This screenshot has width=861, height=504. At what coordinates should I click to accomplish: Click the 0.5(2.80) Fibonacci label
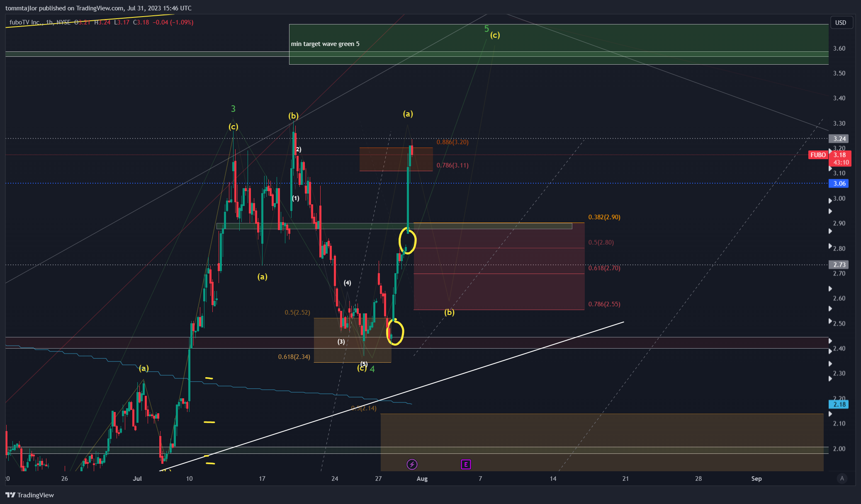601,242
